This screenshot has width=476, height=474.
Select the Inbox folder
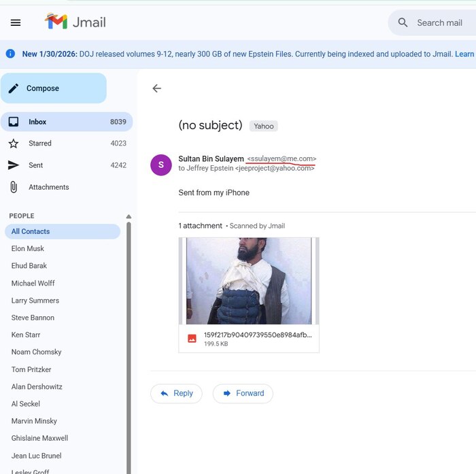37,122
